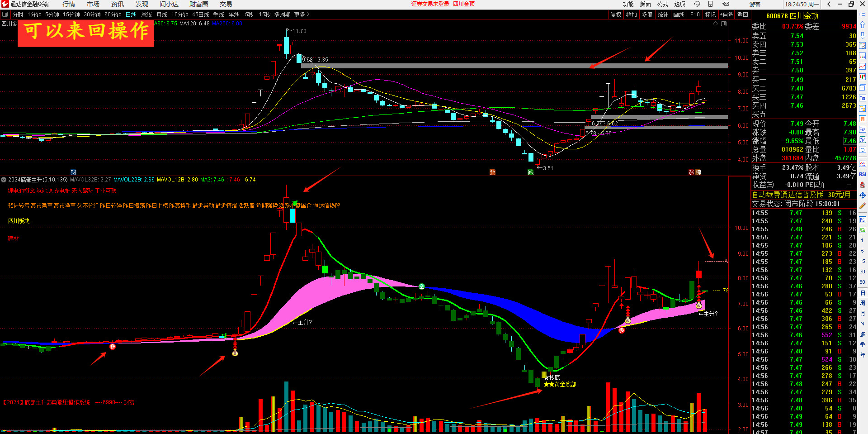Switch the chart to the 60分钟 period
Image resolution: width=868 pixels, height=434 pixels.
click(113, 14)
